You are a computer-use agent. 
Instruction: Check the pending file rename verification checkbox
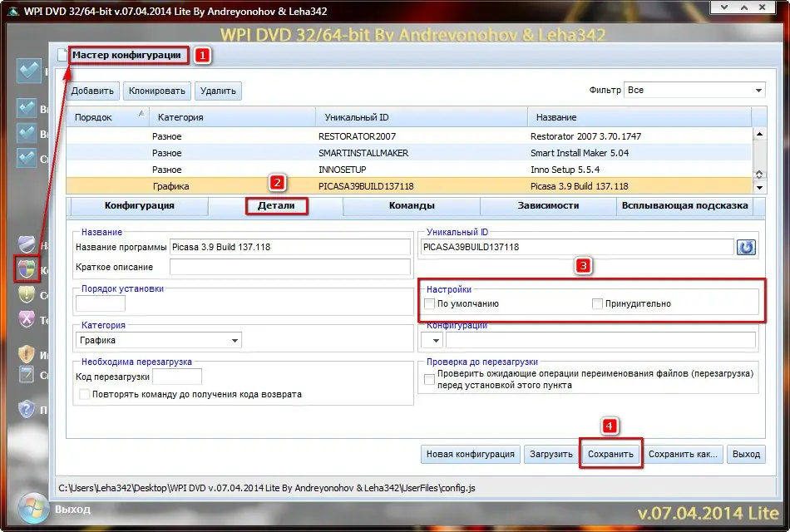(x=429, y=380)
